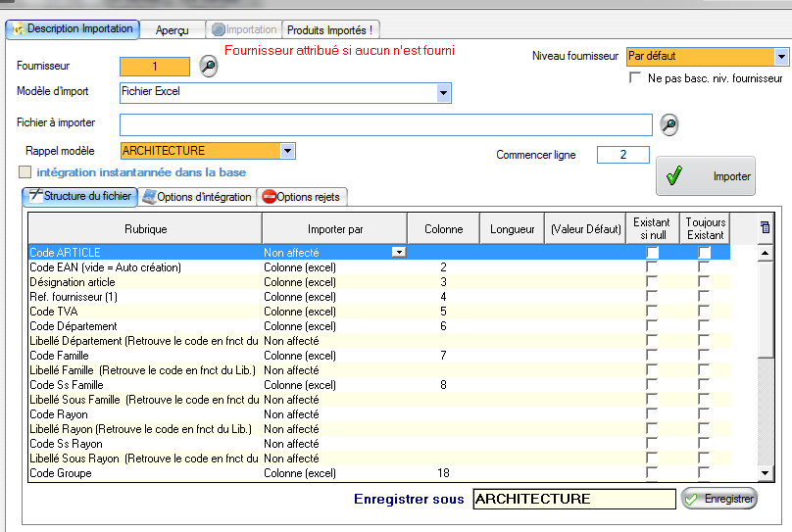Switch to Options d'intégration tab
Viewport: 792px width, 532px height.
pyautogui.click(x=197, y=197)
